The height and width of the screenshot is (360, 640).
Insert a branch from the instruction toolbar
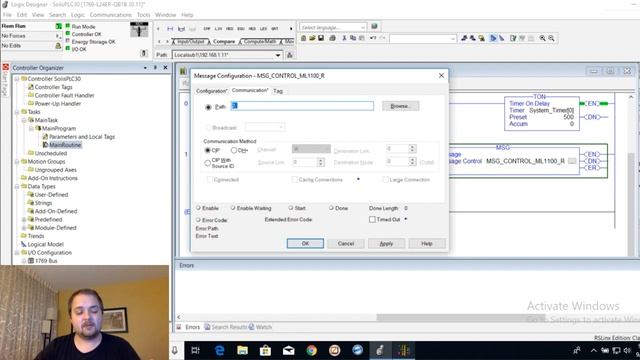pyautogui.click(x=181, y=29)
